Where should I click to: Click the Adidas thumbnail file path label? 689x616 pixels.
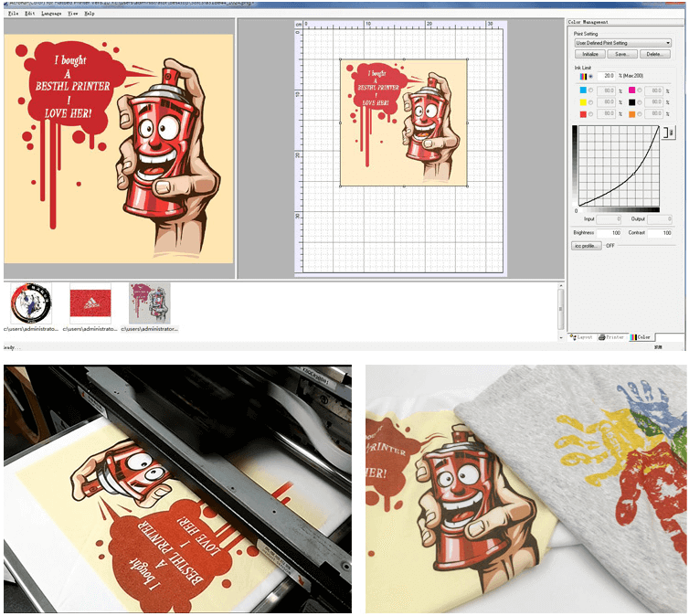tap(90, 329)
